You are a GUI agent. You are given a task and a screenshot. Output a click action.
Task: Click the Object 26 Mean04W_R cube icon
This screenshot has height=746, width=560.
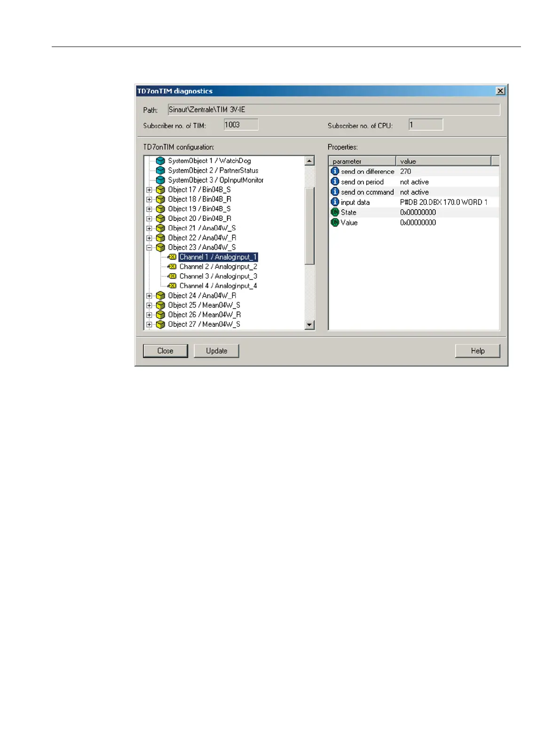coord(160,315)
